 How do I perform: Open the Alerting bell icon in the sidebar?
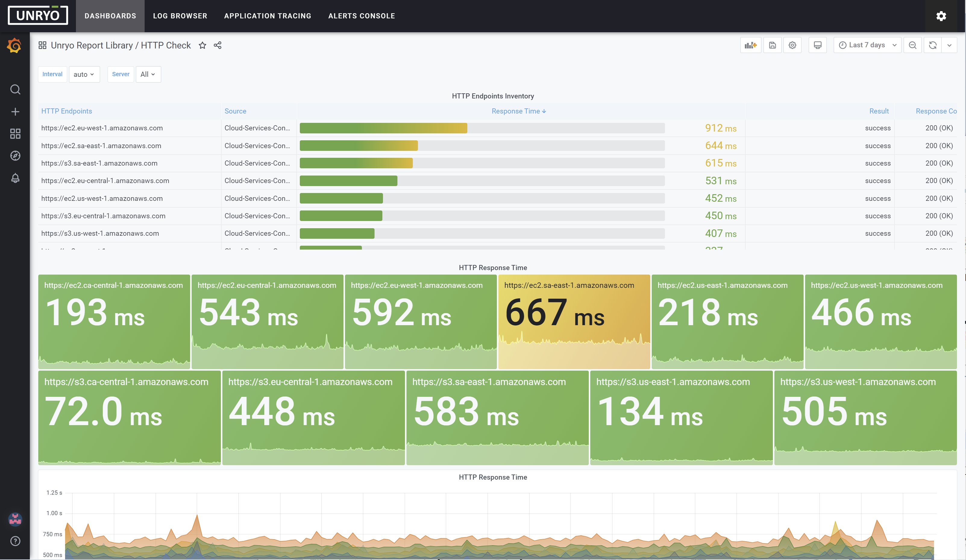pos(15,178)
